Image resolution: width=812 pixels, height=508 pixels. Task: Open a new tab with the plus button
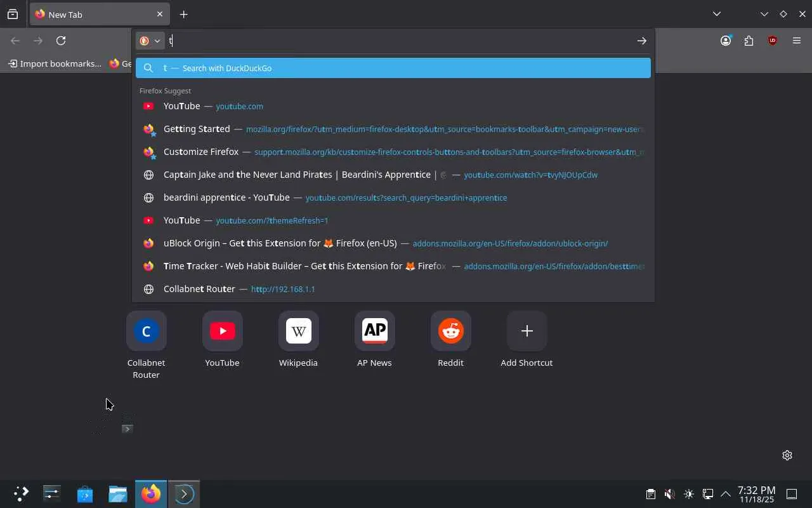click(183, 14)
